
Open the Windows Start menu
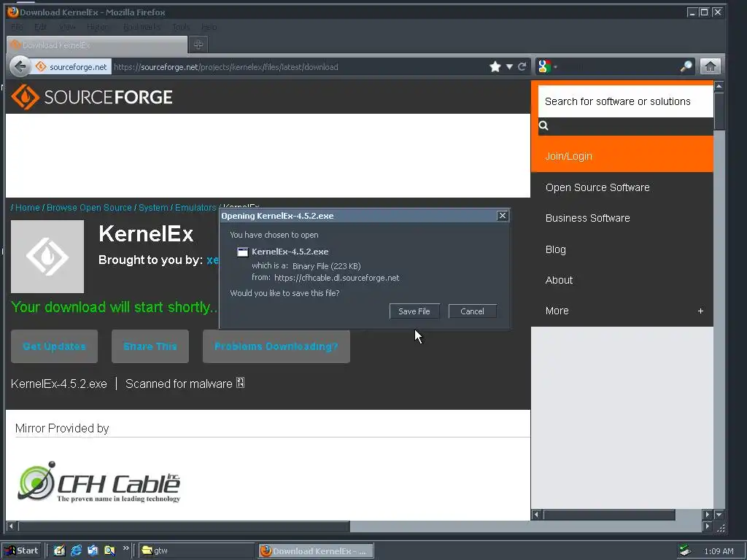pos(22,551)
